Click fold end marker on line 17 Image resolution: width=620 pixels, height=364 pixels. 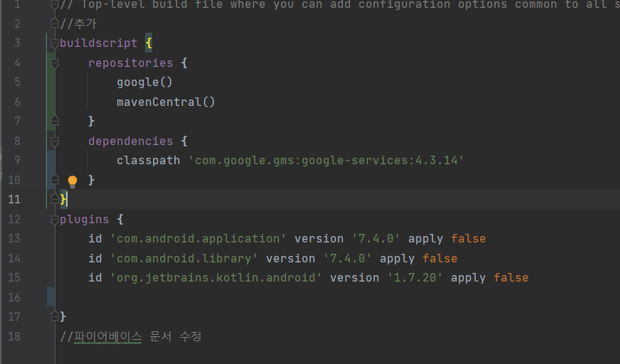pyautogui.click(x=55, y=316)
